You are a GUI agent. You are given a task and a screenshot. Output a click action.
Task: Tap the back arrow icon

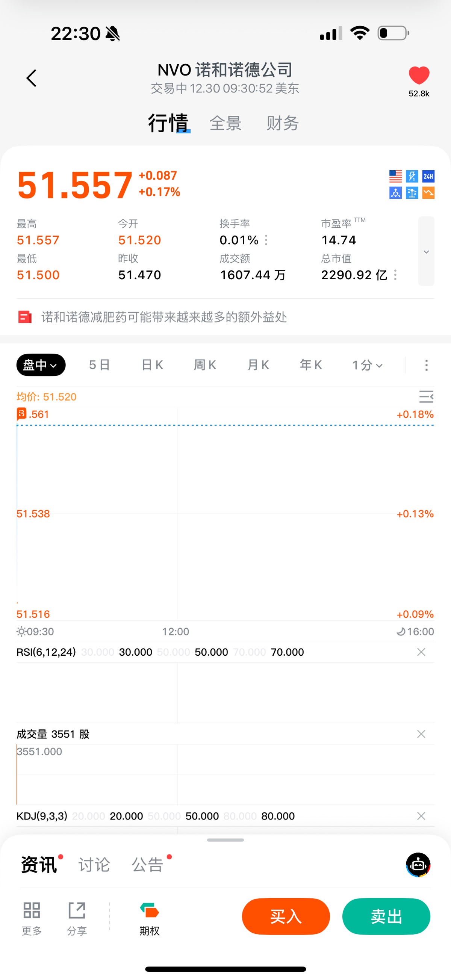click(x=32, y=78)
